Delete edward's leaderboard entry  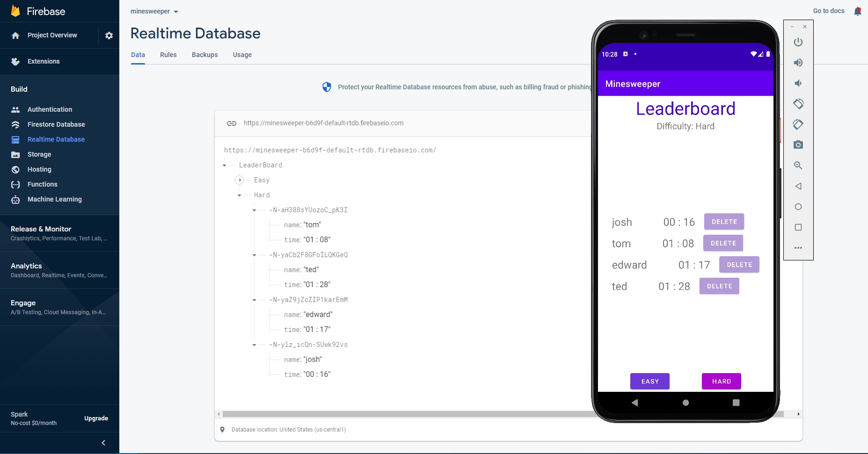[x=739, y=265]
